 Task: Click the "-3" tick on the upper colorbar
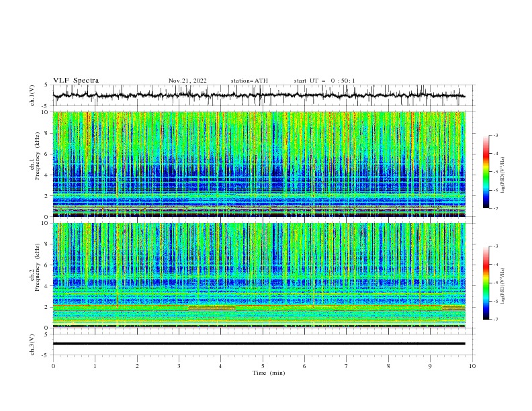tap(496, 135)
